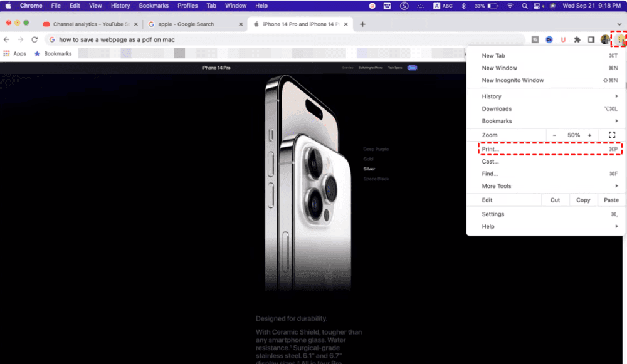Expand the History submenu
This screenshot has width=627, height=364.
pyautogui.click(x=546, y=96)
